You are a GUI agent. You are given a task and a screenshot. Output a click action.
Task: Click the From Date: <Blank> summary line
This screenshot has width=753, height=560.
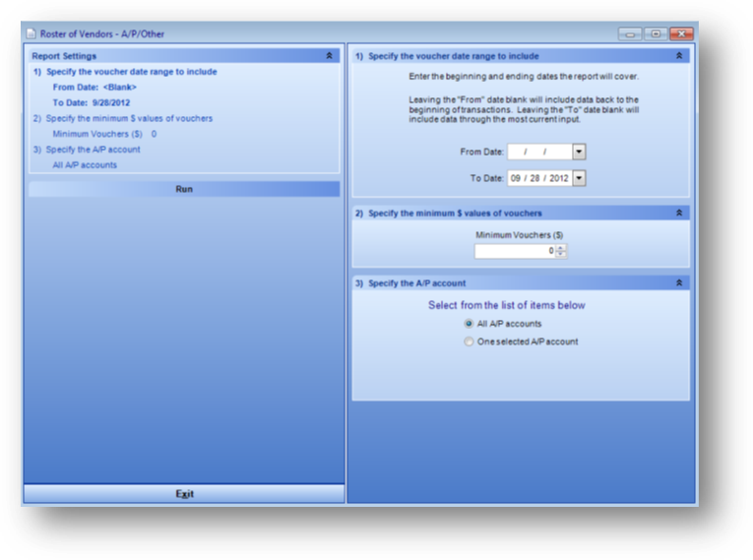(x=94, y=87)
